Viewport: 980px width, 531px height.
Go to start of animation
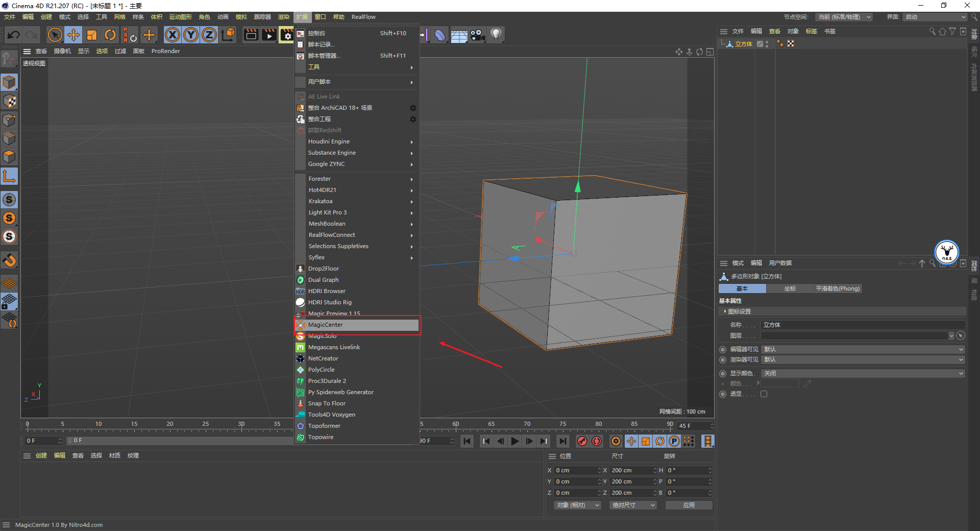(467, 441)
